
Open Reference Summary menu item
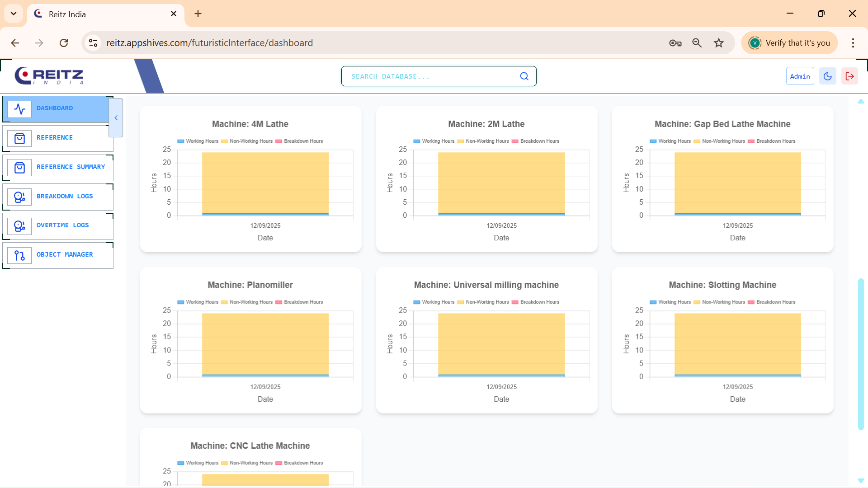click(71, 167)
